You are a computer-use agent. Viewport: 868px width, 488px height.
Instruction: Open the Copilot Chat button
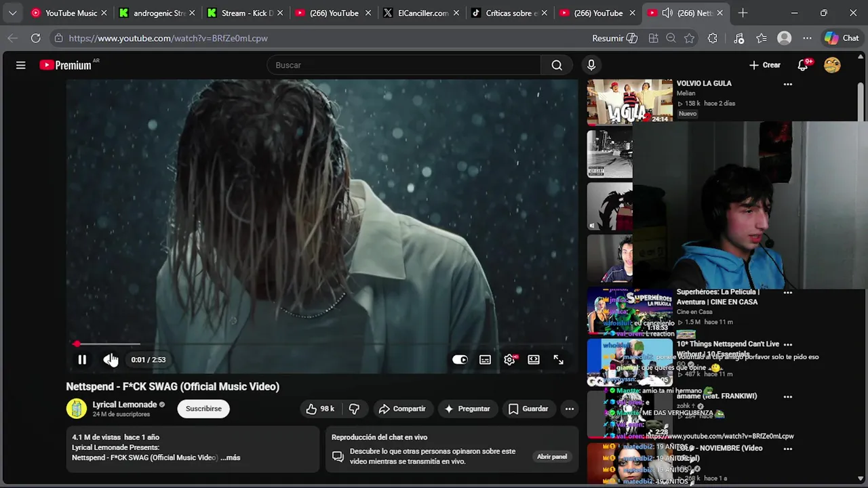tap(842, 39)
